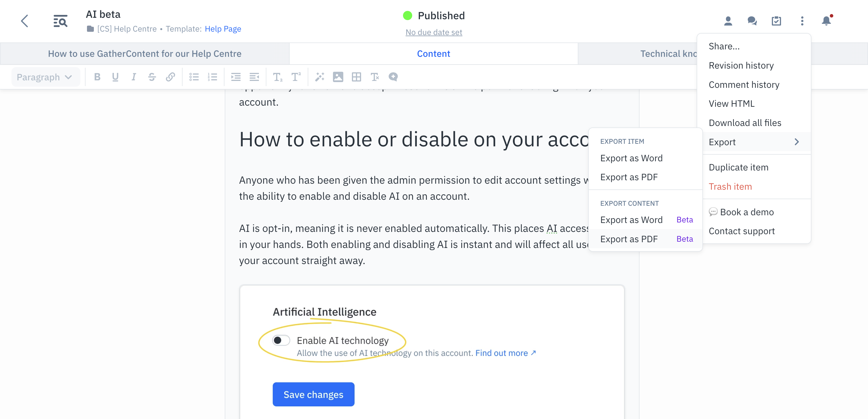Clear text formatting
The width and height of the screenshot is (868, 419).
pos(375,77)
